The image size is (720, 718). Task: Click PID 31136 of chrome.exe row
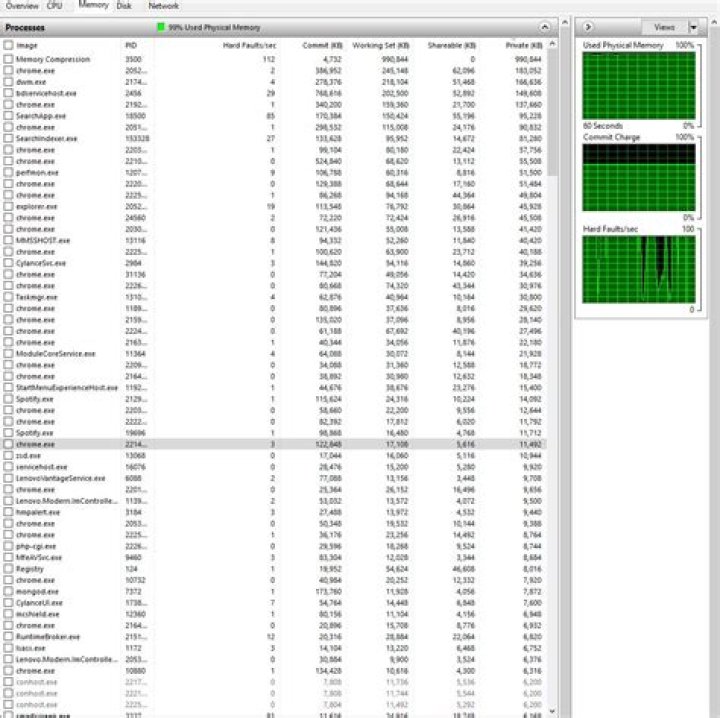pos(135,275)
